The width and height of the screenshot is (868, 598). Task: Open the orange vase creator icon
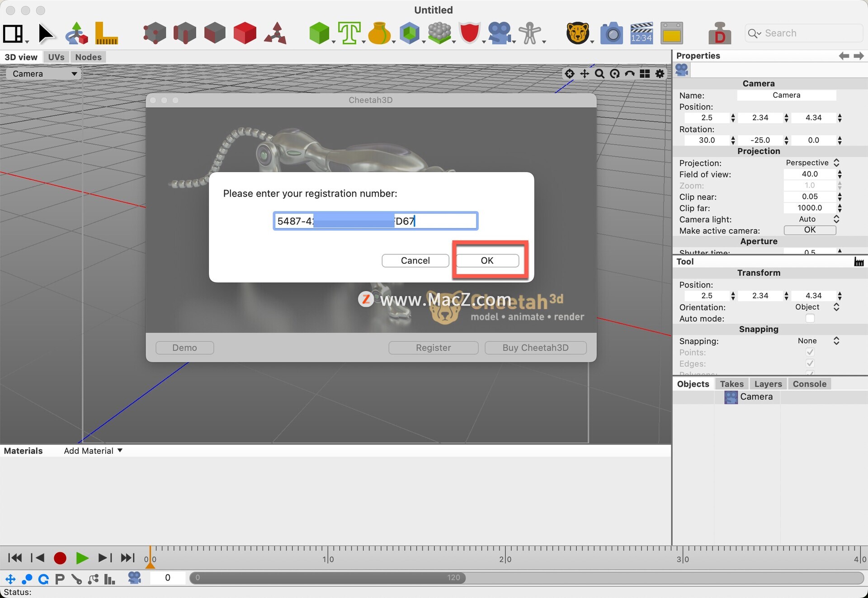[x=379, y=33]
